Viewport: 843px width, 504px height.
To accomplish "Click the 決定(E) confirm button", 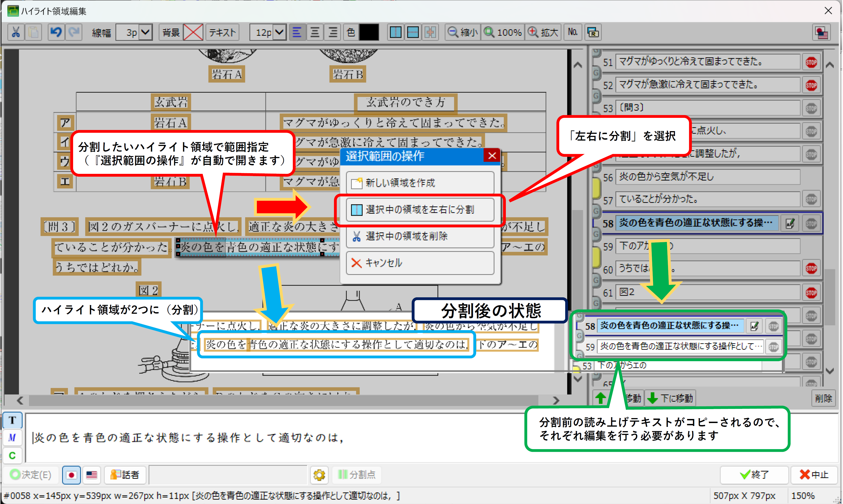I will (x=31, y=475).
